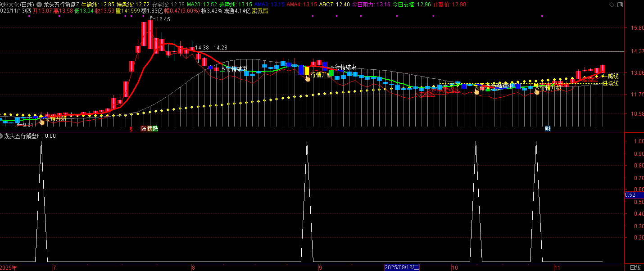Toggle the side panel icon at top right
The height and width of the screenshot is (271, 644).
click(620, 4)
